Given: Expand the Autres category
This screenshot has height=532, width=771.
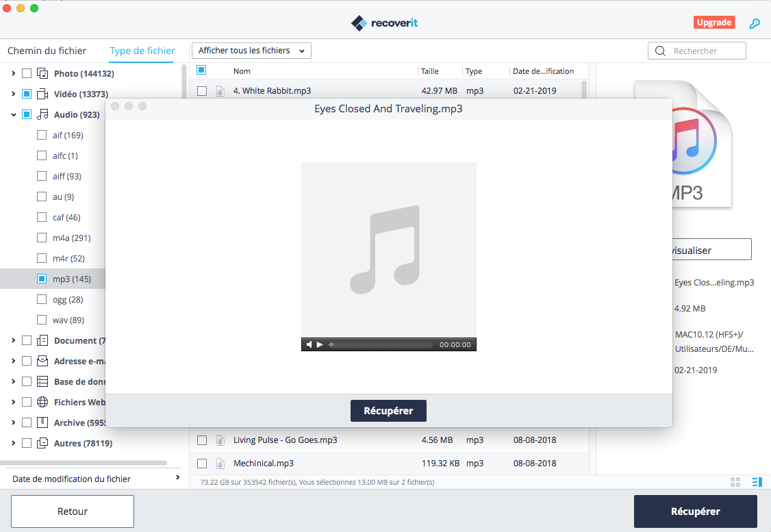Looking at the screenshot, I should click(13, 443).
